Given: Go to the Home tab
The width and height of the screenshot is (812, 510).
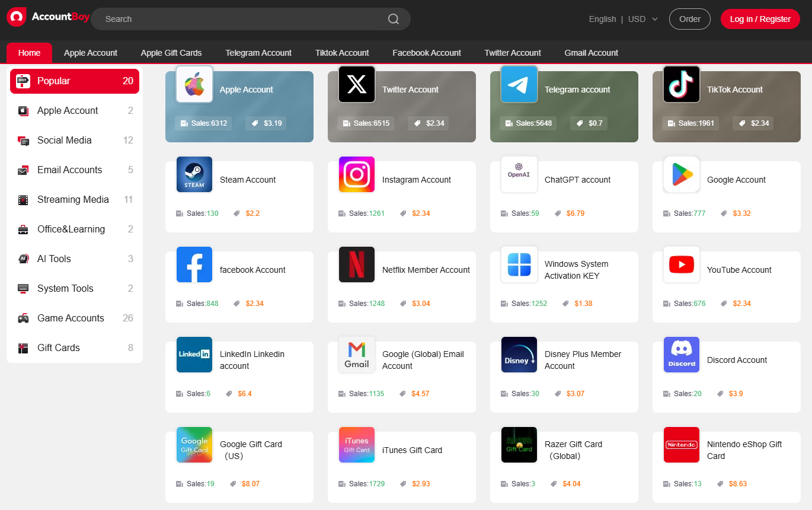Looking at the screenshot, I should click(x=29, y=53).
